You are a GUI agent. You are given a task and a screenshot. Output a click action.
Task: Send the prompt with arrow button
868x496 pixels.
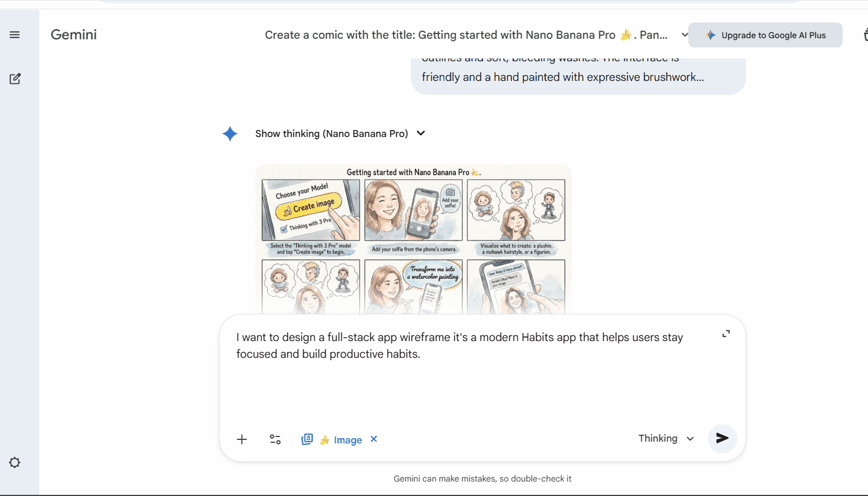tap(722, 438)
